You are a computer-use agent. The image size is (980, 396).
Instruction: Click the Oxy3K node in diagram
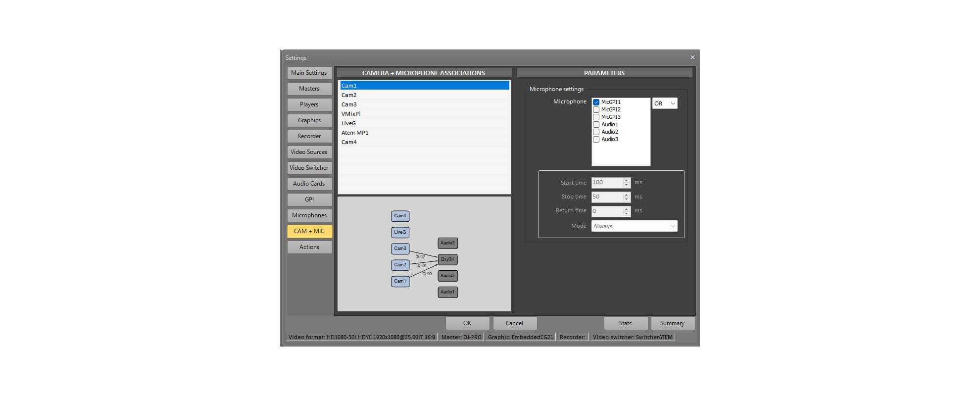[447, 259]
